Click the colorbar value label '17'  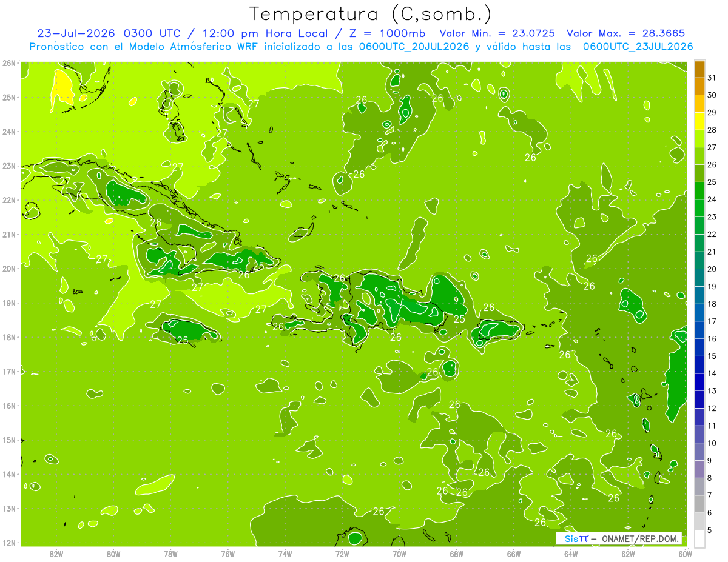pos(712,321)
